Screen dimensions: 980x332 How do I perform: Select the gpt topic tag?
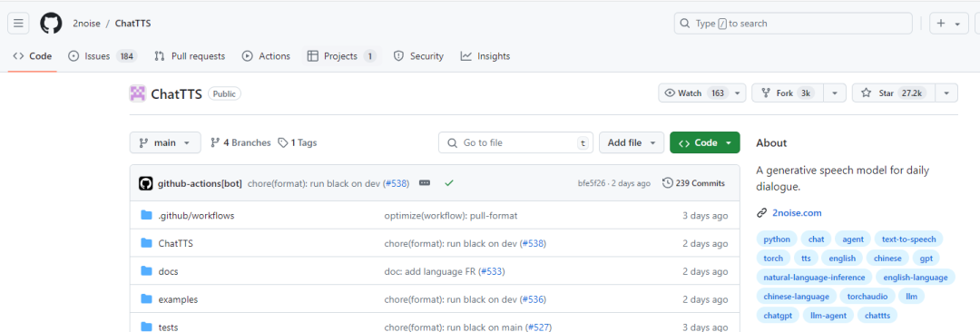(926, 259)
